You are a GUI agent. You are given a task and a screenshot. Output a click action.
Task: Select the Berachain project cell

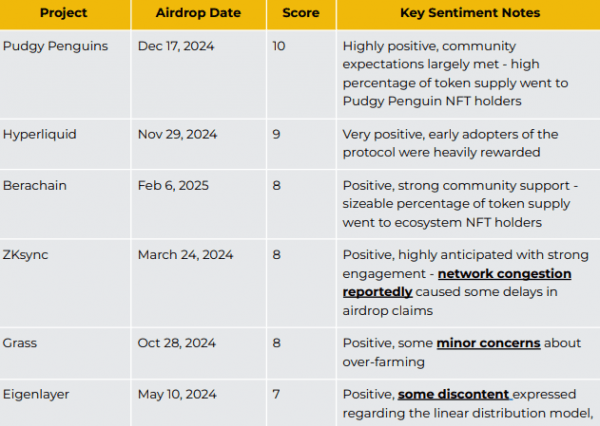(65, 204)
